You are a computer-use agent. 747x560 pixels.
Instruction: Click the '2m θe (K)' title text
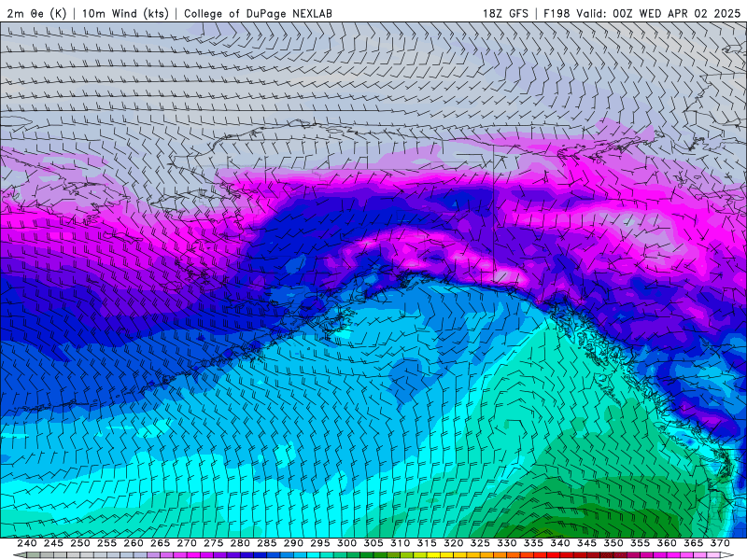36,13
